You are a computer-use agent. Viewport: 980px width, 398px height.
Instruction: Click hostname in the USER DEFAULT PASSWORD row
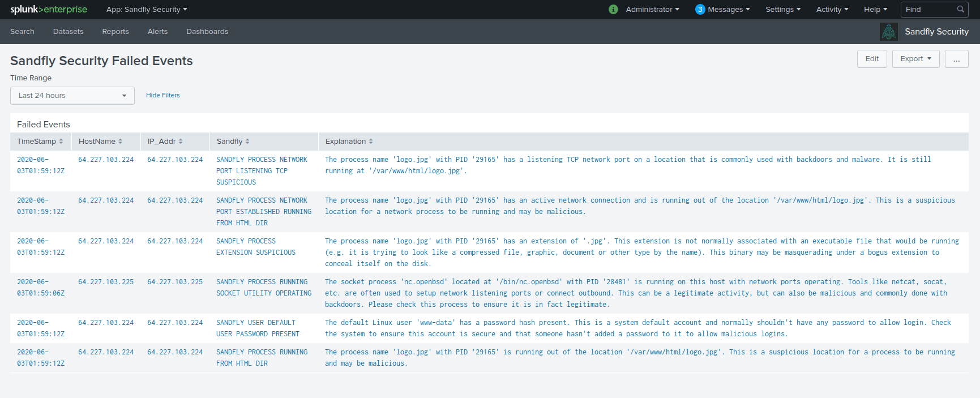[x=106, y=323]
